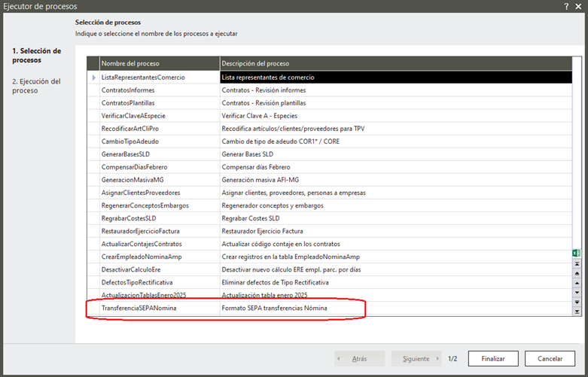Jump to first record with top arrow
The image size is (588, 377).
(577, 264)
